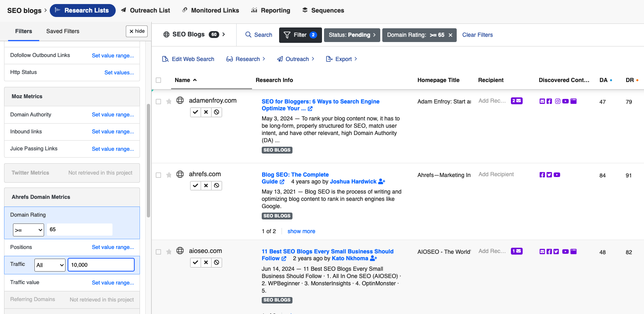
Task: Open external link icon for Blog SEO guide
Action: coord(282,182)
